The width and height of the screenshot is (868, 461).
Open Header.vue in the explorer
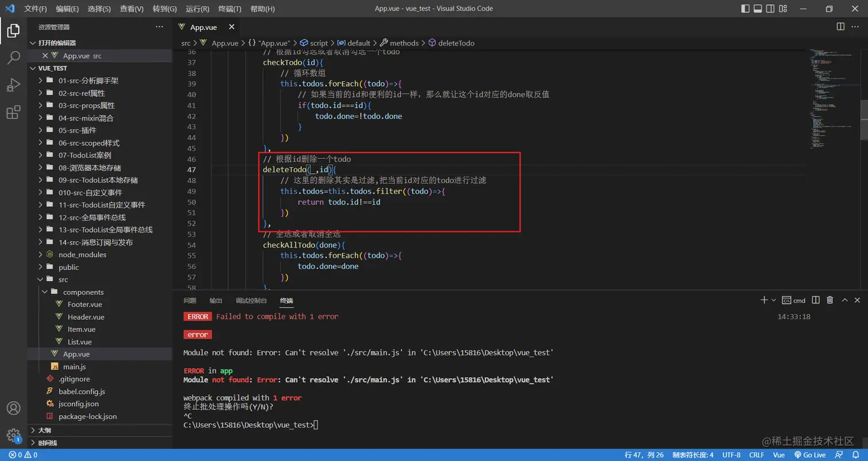pos(100,317)
